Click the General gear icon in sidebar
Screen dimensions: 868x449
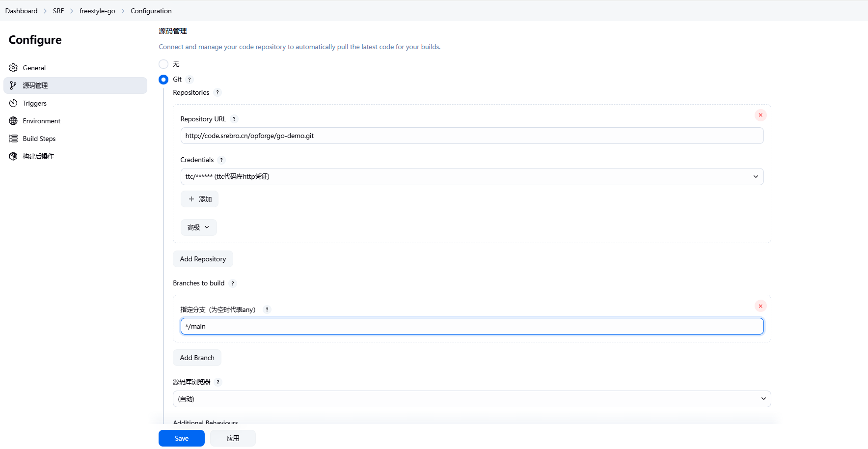click(x=13, y=68)
